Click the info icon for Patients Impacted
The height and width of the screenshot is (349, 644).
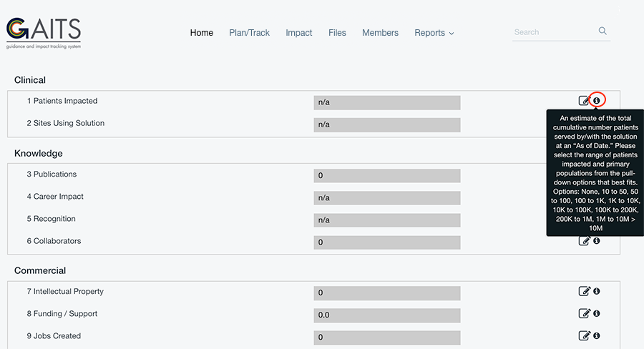click(597, 100)
